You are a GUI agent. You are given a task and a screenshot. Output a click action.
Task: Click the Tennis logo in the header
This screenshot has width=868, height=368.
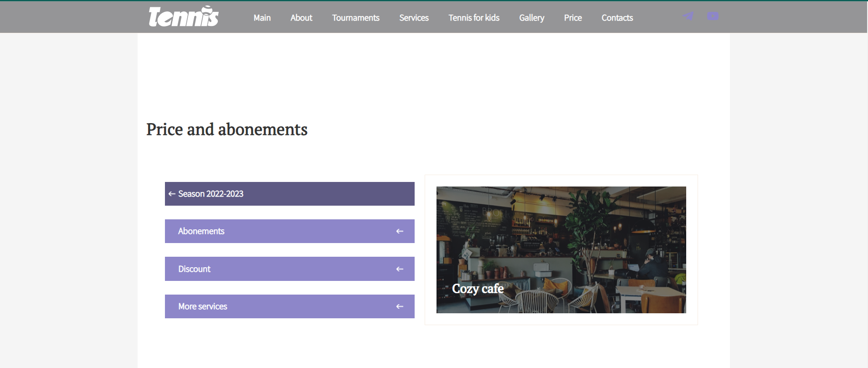coord(184,17)
